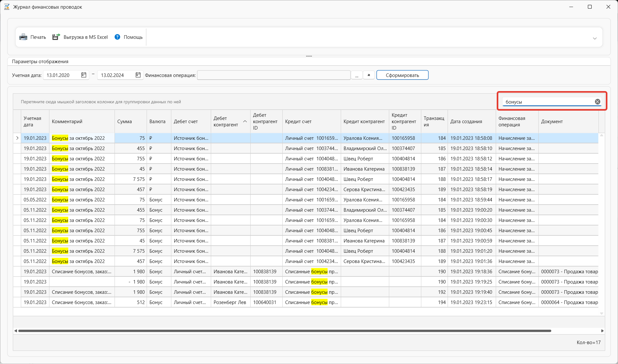Click document cell 0000064 - Продажа товар
The height and width of the screenshot is (364, 618).
[568, 302]
